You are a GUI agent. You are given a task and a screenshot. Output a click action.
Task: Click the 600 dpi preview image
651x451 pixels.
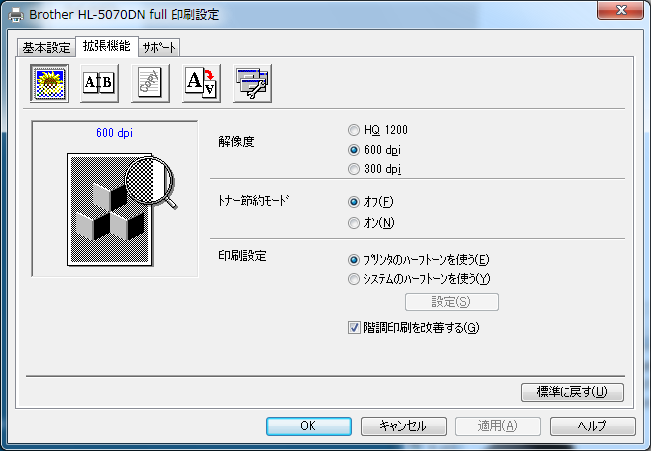[x=120, y=209]
